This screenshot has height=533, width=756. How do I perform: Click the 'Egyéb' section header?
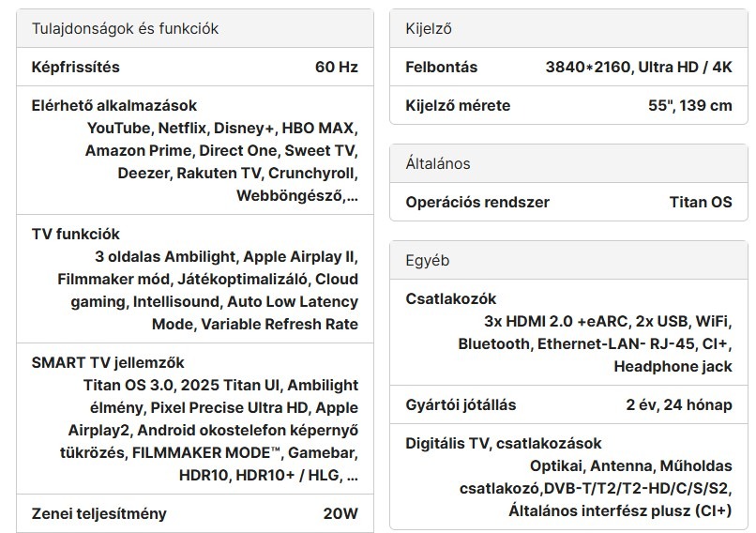(x=428, y=261)
